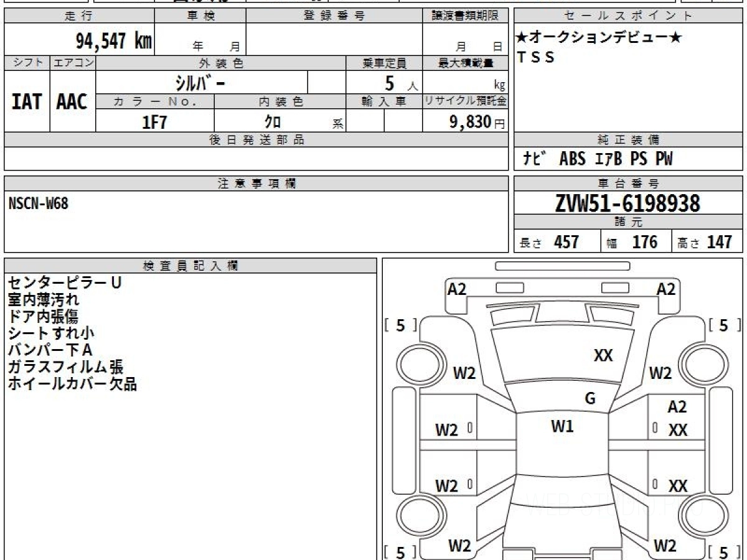Select the width value 幅 176

(632, 242)
